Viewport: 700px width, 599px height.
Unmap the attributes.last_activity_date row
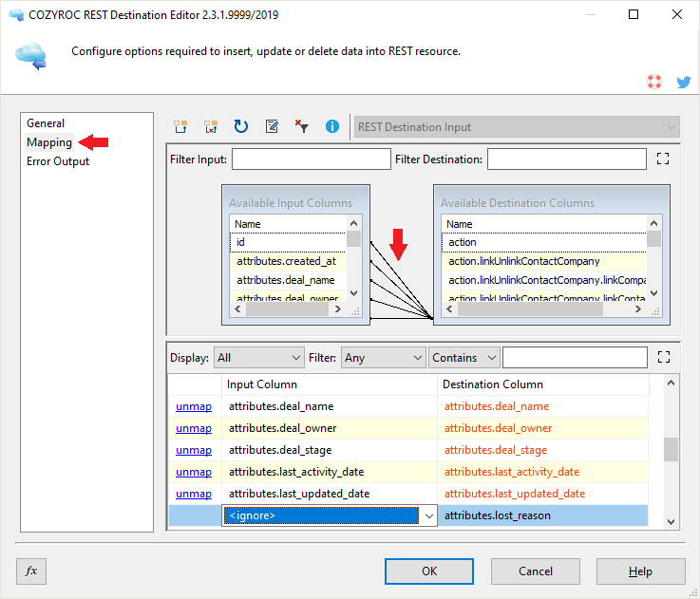194,472
